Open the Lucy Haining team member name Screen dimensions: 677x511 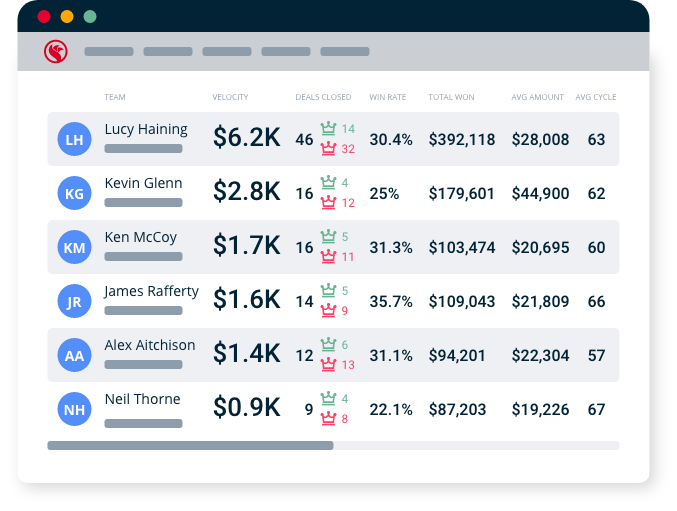point(146,129)
